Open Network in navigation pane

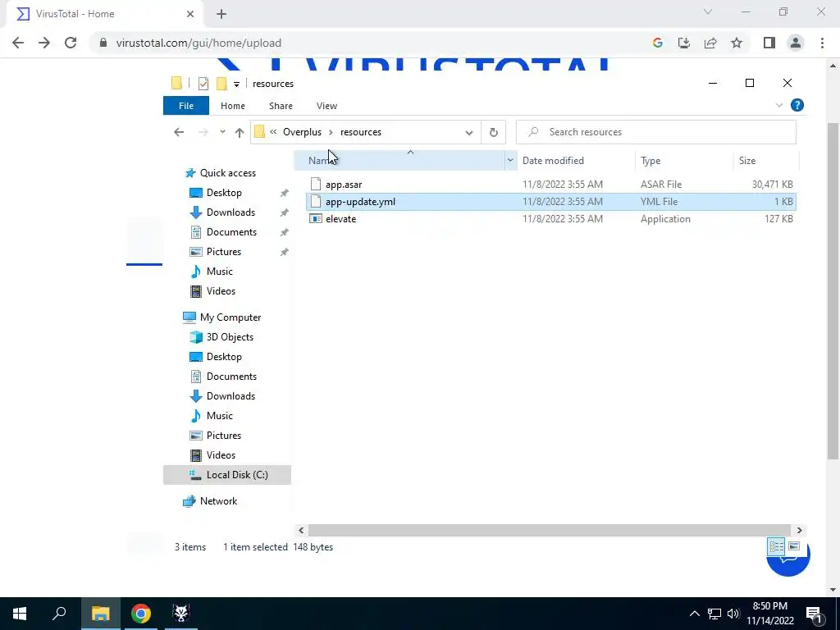(218, 501)
